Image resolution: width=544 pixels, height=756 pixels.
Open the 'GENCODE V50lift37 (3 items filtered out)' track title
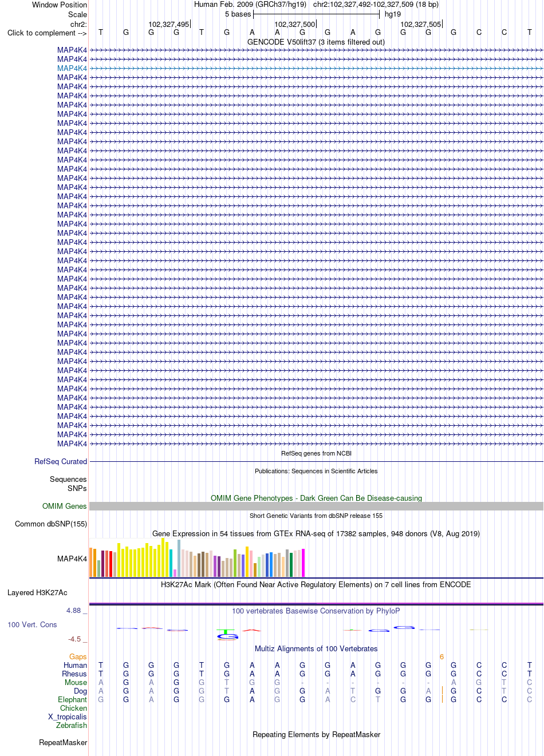[x=316, y=42]
